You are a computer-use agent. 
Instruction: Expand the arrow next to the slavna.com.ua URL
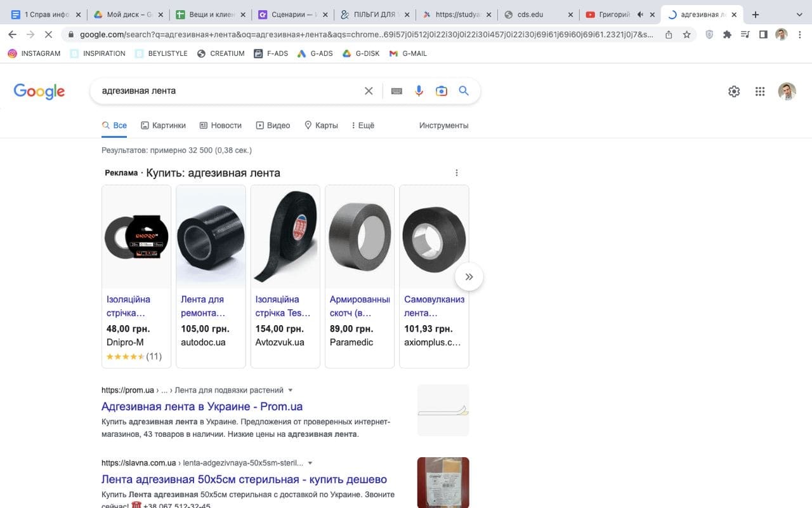(x=310, y=464)
